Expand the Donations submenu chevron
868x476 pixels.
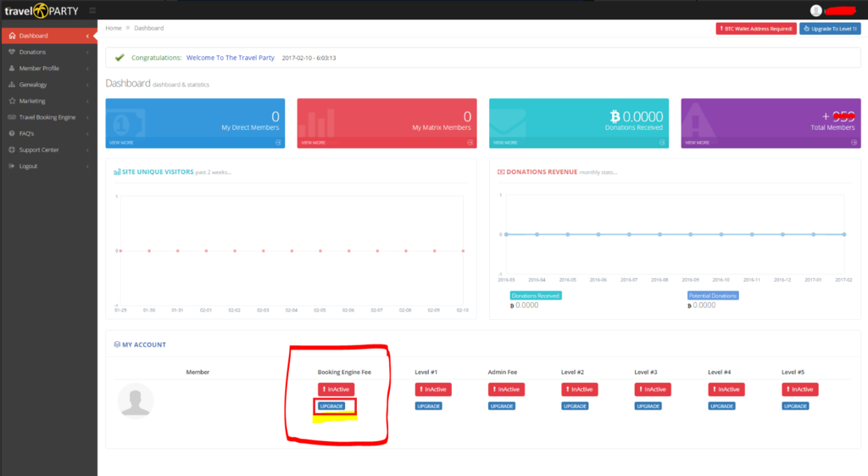point(87,52)
